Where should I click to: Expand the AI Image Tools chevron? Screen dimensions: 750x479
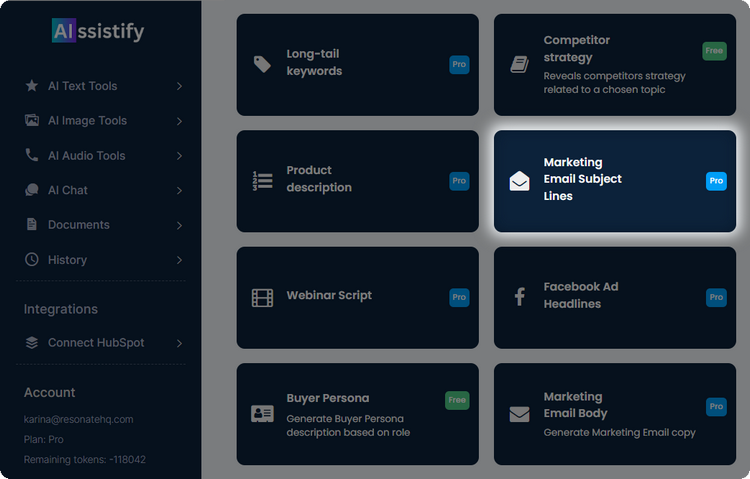[179, 121]
